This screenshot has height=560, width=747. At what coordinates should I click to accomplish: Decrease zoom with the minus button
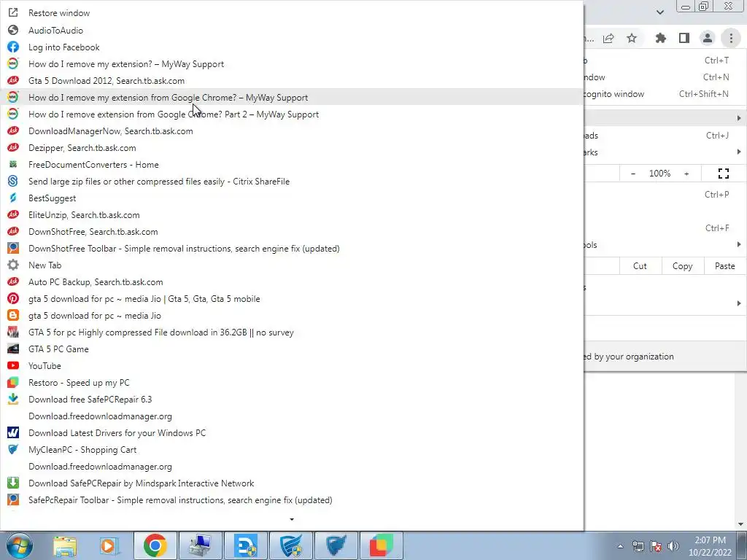[x=633, y=174]
